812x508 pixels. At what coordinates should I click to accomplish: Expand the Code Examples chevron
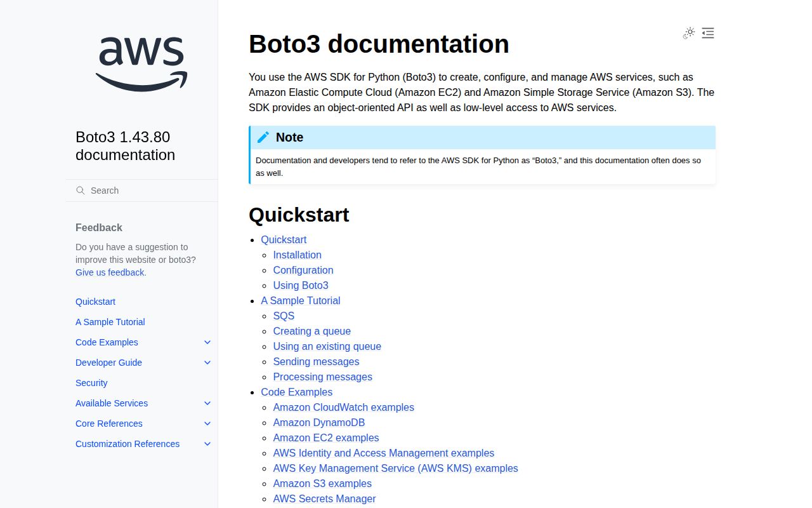click(x=207, y=342)
